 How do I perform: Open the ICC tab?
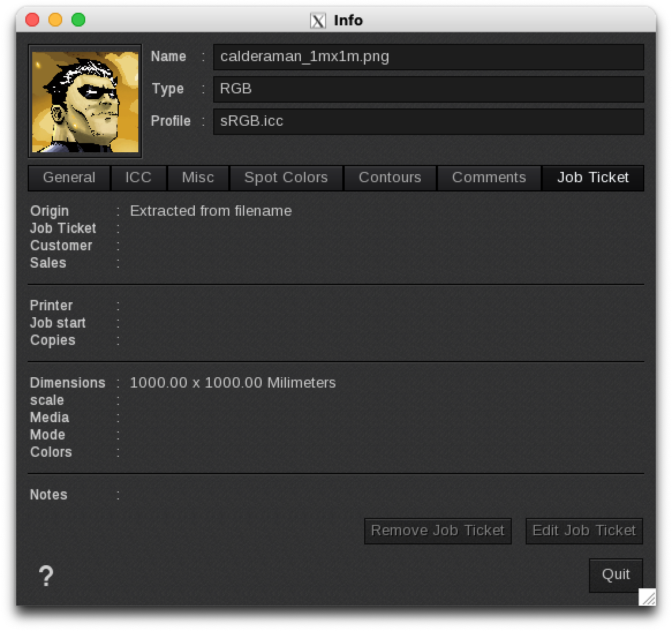point(139,178)
